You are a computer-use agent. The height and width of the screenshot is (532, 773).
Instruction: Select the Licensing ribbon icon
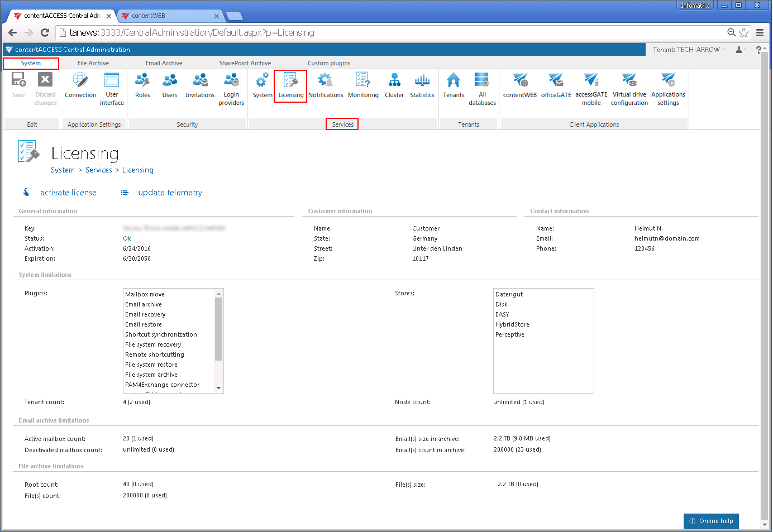pos(290,86)
